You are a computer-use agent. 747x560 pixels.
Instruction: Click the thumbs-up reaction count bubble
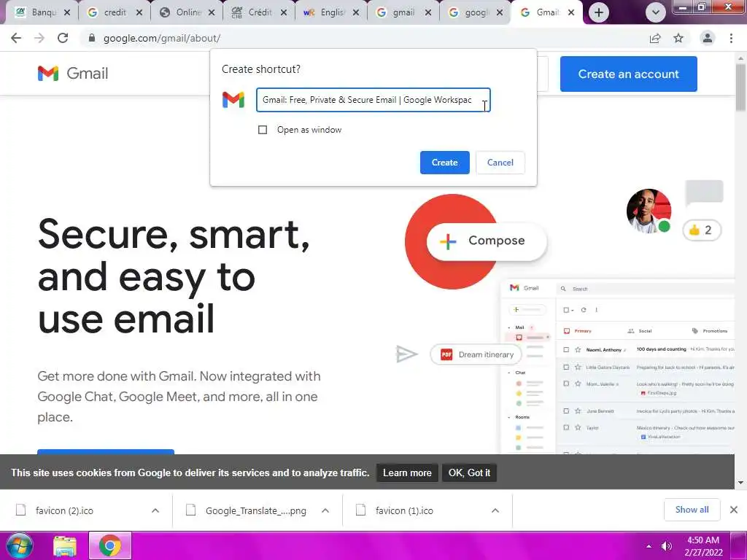click(x=702, y=230)
